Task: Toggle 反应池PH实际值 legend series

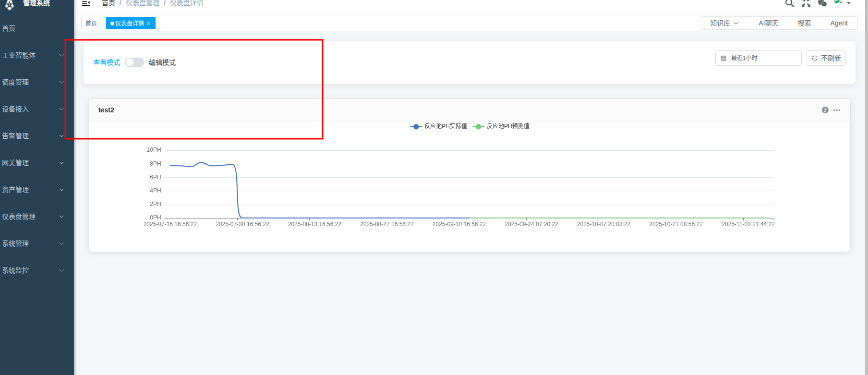Action: (439, 126)
